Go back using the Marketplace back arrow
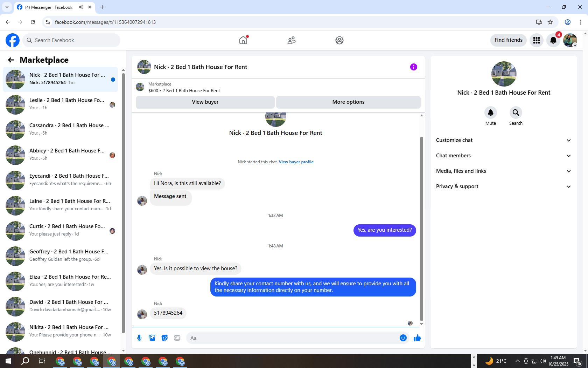588x368 pixels. click(x=11, y=60)
